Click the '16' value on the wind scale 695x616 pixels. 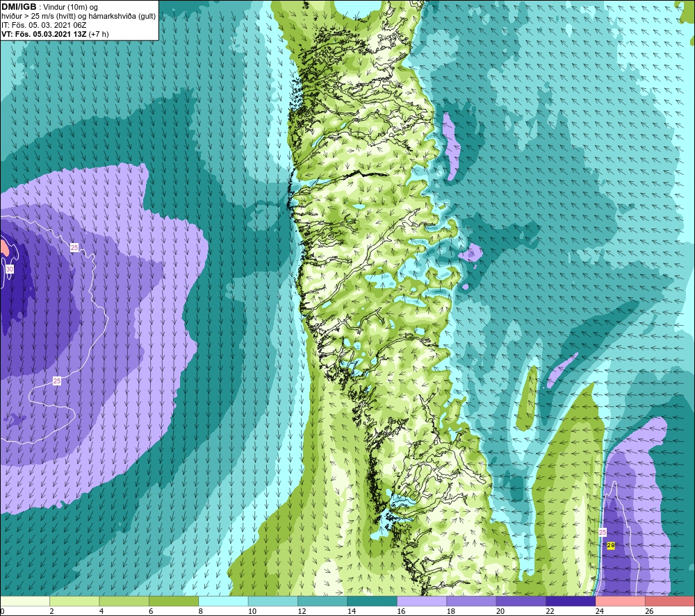coord(401,611)
